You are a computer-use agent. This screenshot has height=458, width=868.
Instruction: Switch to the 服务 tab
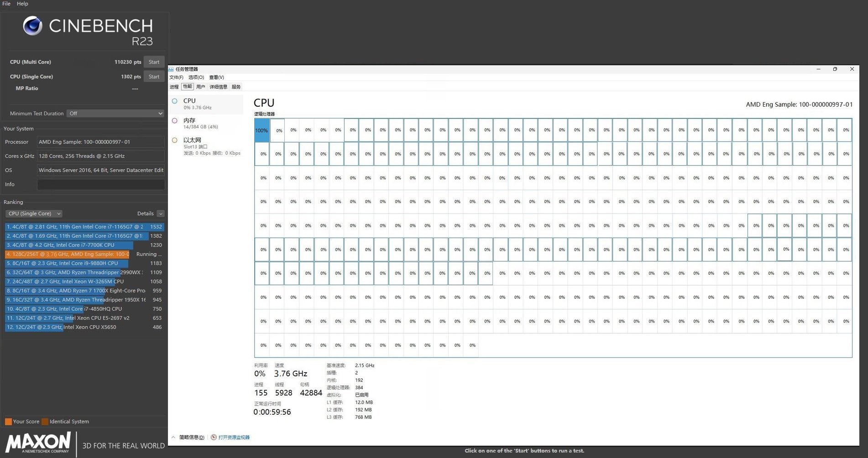click(x=236, y=87)
